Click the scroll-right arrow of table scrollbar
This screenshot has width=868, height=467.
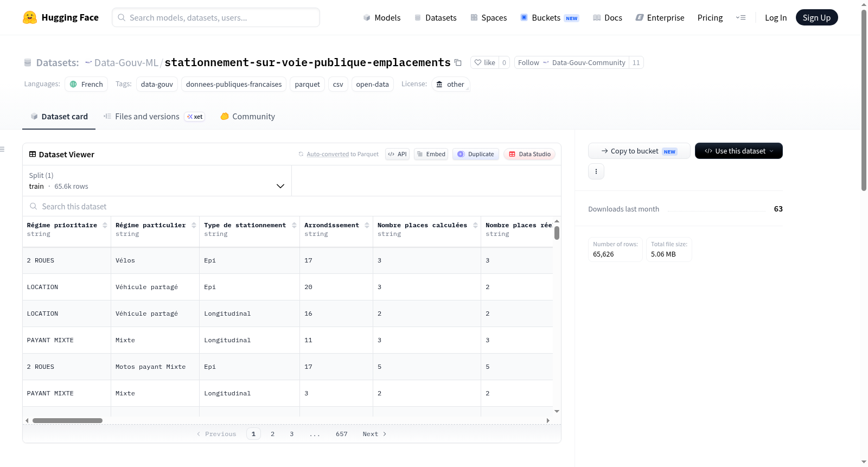(x=548, y=420)
